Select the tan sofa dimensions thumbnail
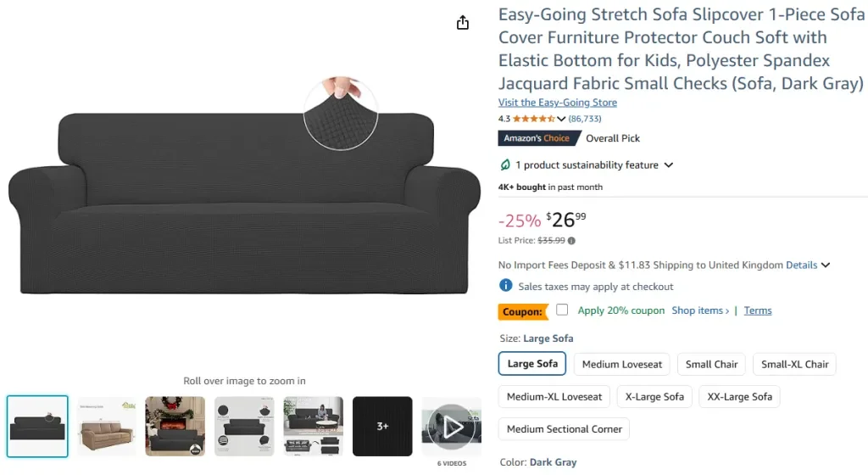The width and height of the screenshot is (868, 475). pyautogui.click(x=107, y=427)
